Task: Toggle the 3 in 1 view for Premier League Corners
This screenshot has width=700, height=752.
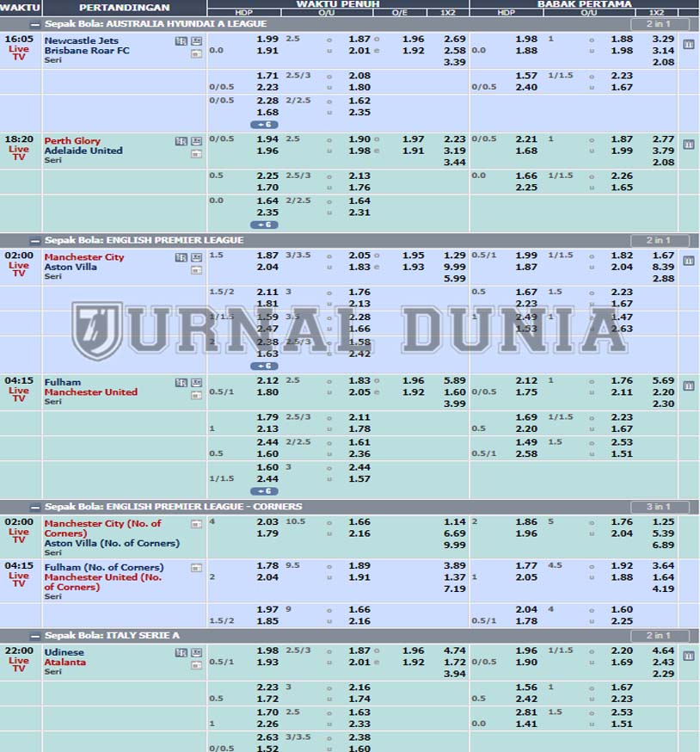Action: click(x=660, y=507)
